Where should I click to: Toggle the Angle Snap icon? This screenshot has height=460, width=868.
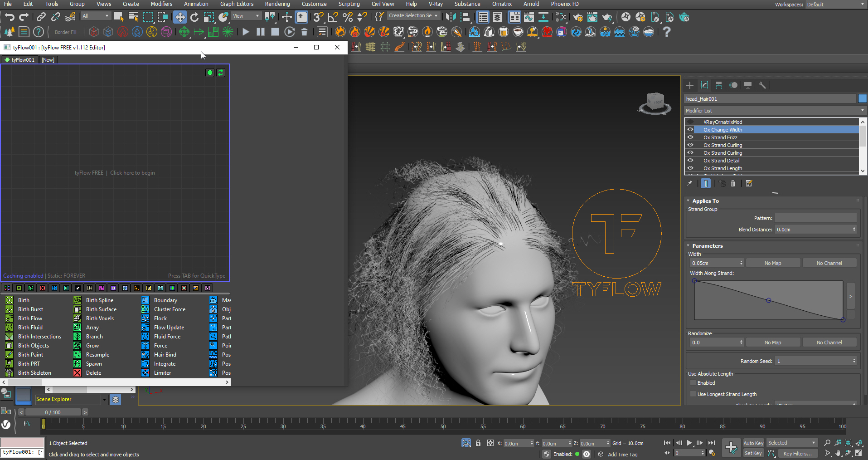333,17
